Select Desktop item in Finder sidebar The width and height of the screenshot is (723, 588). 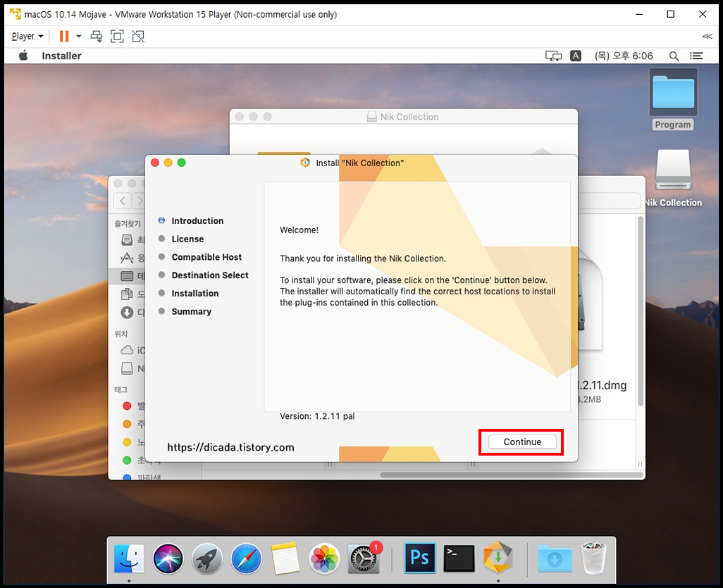click(128, 276)
